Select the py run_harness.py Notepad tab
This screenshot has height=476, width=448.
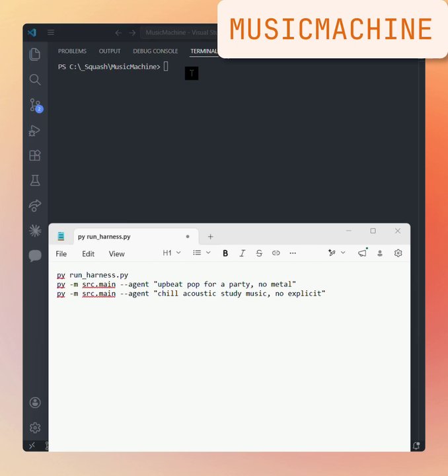(x=136, y=237)
